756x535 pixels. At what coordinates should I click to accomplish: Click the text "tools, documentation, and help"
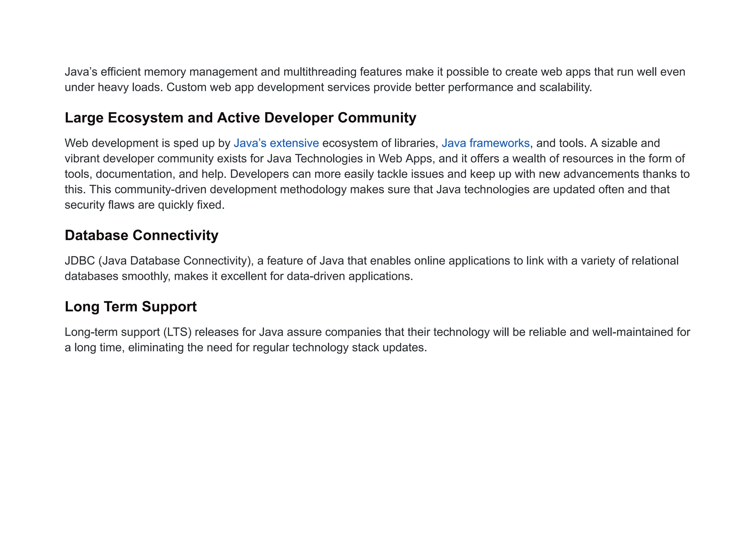click(x=145, y=174)
